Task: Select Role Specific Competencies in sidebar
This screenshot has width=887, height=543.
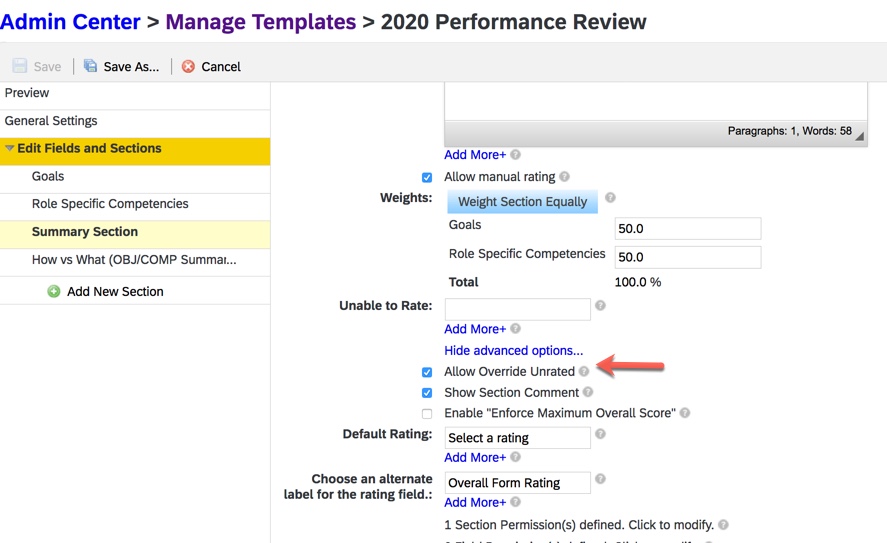Action: coord(110,204)
